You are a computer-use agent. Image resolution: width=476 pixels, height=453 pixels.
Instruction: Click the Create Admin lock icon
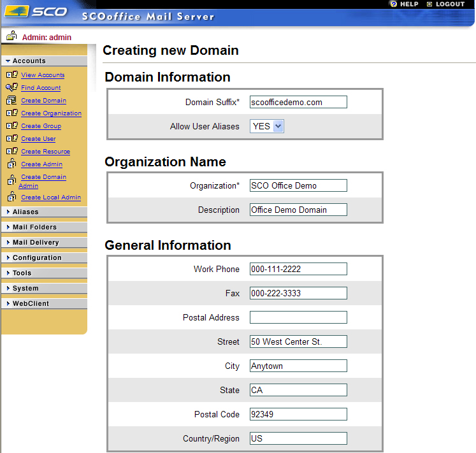tap(11, 164)
